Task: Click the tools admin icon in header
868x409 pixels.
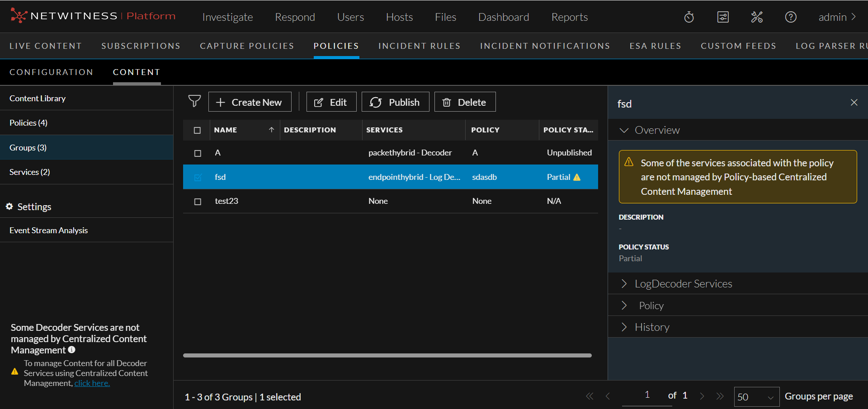Action: pyautogui.click(x=757, y=17)
